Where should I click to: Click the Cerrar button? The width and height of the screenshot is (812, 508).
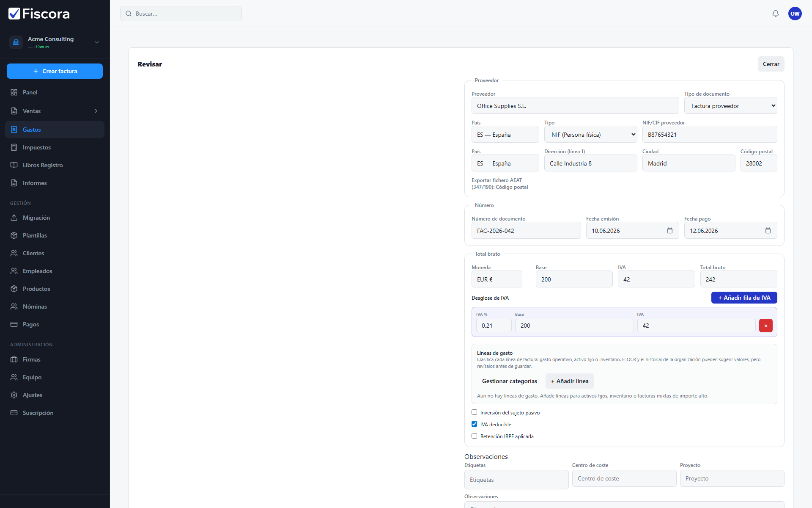(x=771, y=64)
